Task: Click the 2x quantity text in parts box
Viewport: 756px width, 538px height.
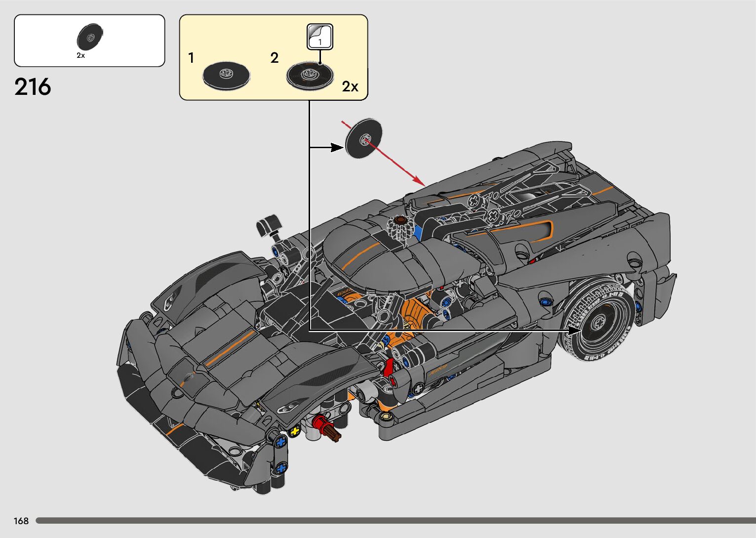Action: 81,56
